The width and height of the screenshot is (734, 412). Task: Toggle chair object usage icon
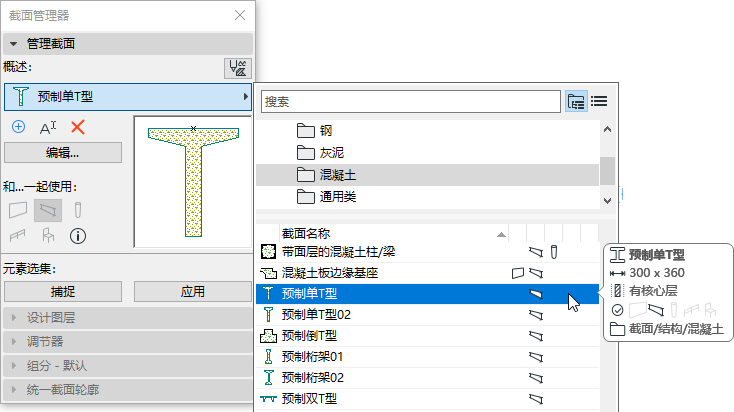[48, 235]
